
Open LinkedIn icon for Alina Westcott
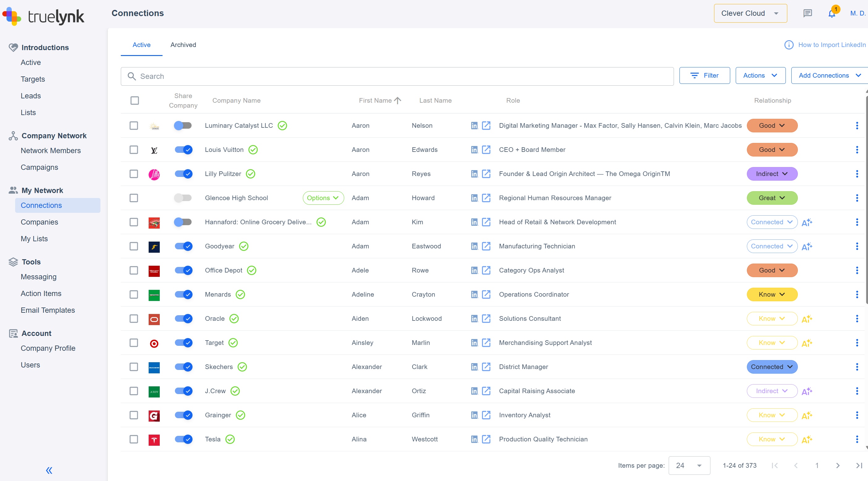(x=474, y=439)
